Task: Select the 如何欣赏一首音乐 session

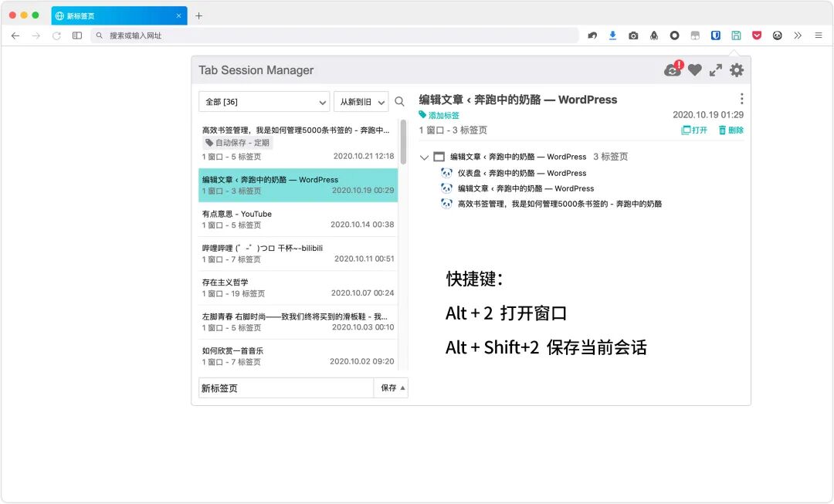Action: point(298,356)
